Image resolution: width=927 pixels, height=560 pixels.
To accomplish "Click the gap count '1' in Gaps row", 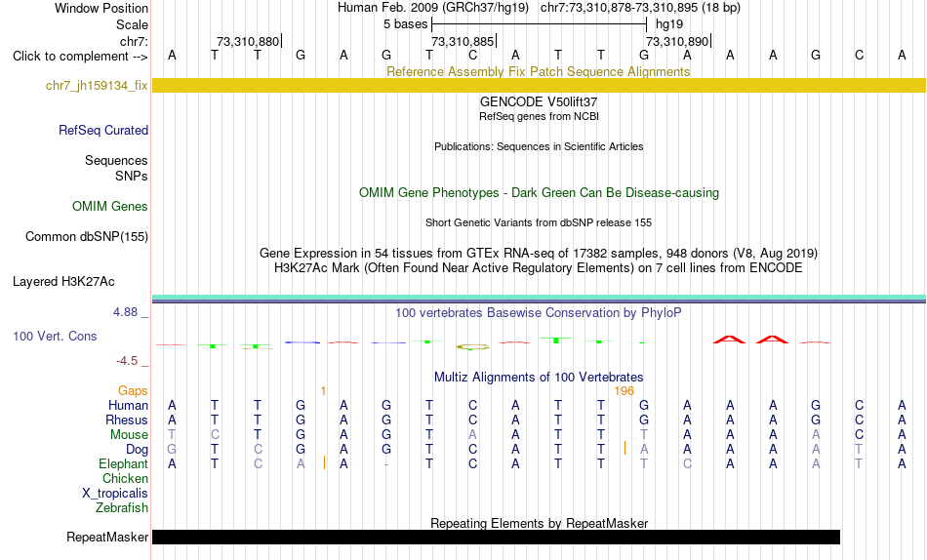I will coord(323,391).
